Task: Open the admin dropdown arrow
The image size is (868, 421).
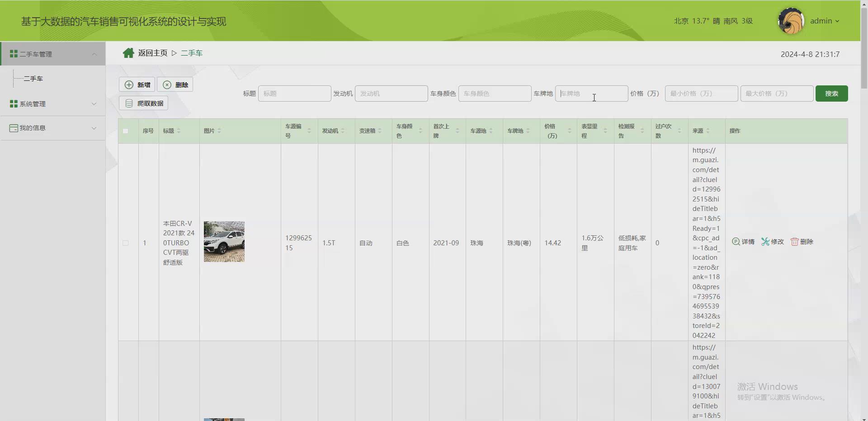Action: [837, 21]
